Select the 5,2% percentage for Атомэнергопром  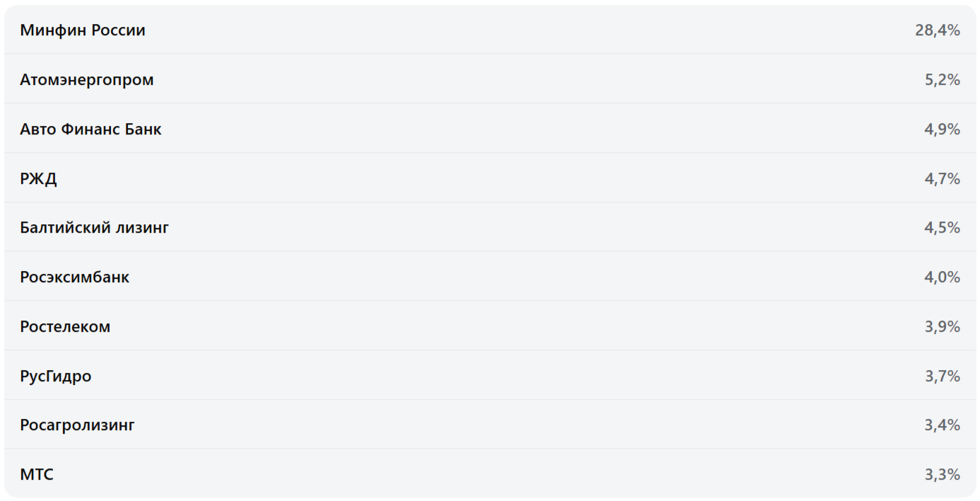click(x=942, y=80)
